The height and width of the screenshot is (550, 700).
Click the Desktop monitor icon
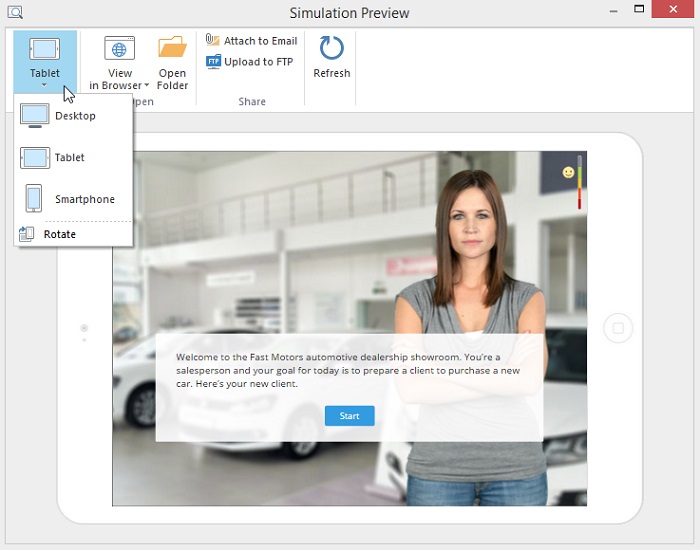[35, 116]
